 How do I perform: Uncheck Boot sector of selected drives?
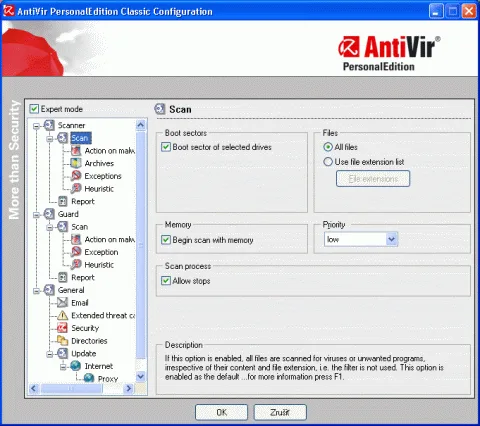pyautogui.click(x=166, y=147)
